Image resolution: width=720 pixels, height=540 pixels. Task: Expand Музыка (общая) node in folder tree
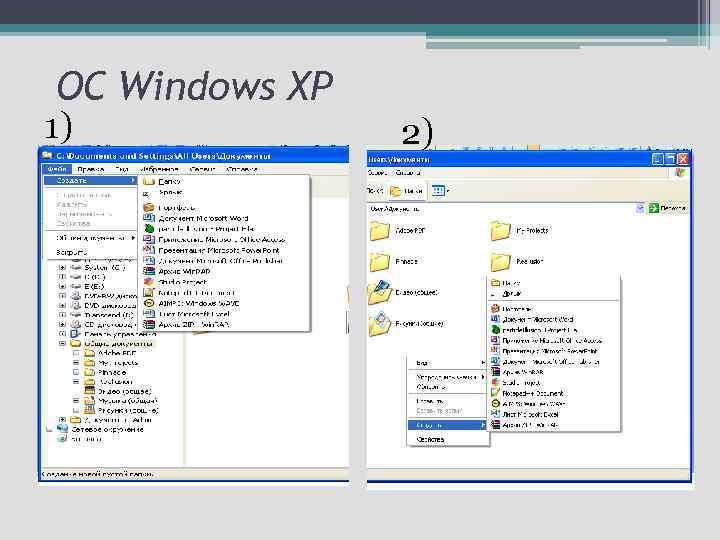point(76,401)
